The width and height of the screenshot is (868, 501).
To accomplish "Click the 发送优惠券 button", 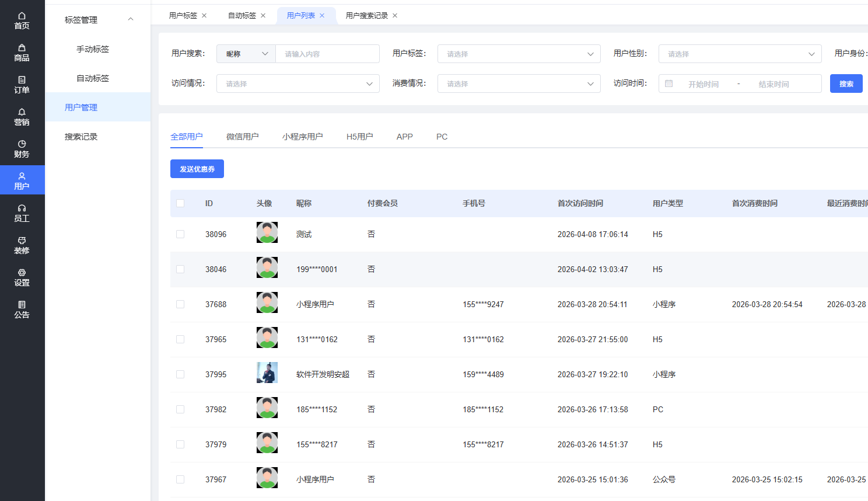I will pyautogui.click(x=197, y=169).
